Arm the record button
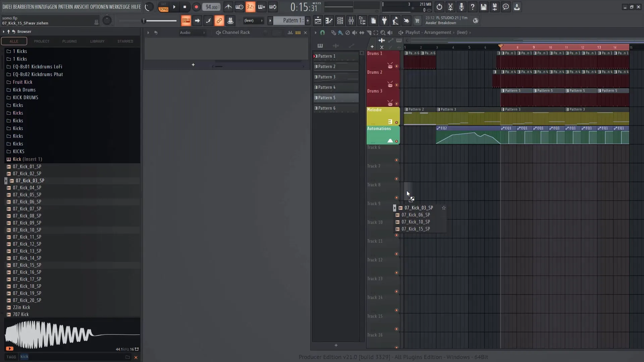The image size is (644, 362). pyautogui.click(x=196, y=7)
